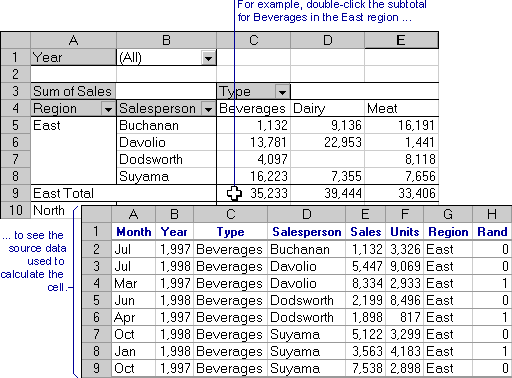512x378 pixels.
Task: Select cell with value 4,097
Action: click(x=253, y=160)
